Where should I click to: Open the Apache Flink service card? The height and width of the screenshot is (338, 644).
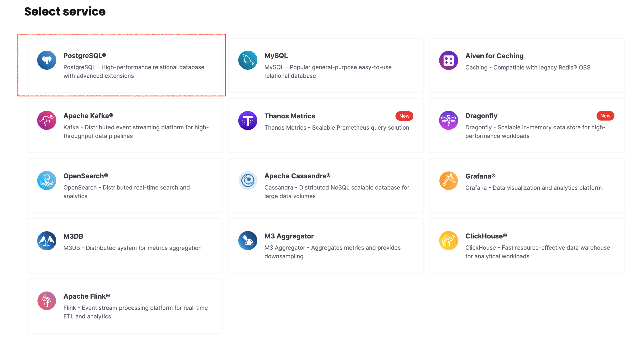125,306
